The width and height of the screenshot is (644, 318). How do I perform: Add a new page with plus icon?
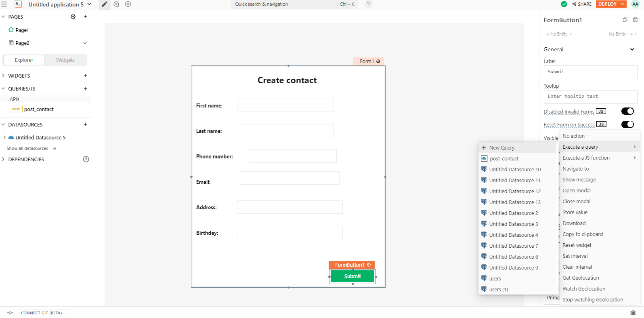[x=86, y=17]
